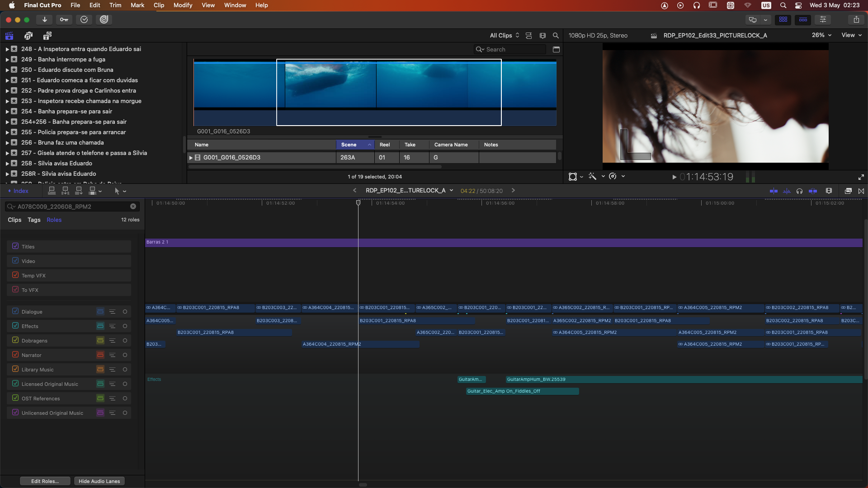Click the Dialogue role color swatch
Viewport: 868px width, 488px height.
point(100,311)
